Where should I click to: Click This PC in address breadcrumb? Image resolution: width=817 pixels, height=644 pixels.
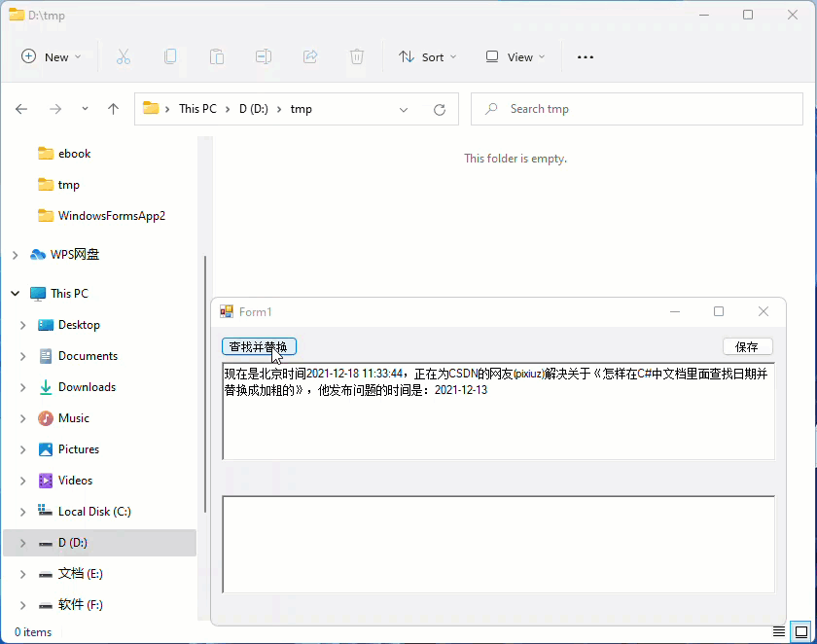pyautogui.click(x=197, y=109)
